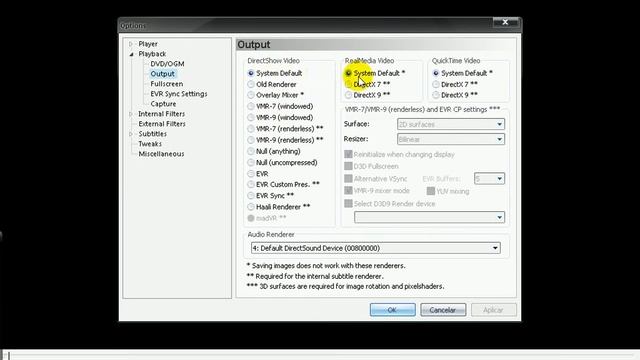This screenshot has height=360, width=640.
Task: Open the Surface dropdown
Action: 451,124
